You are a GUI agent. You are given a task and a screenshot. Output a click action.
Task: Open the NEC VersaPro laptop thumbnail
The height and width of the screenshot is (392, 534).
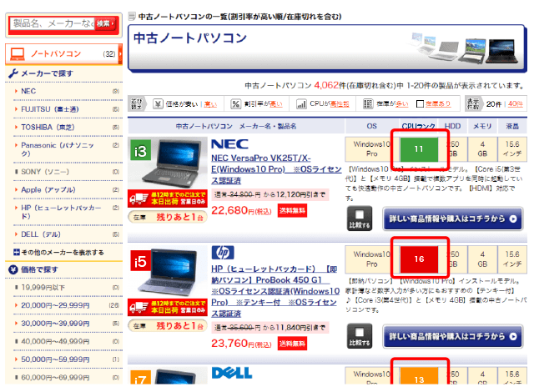[x=172, y=163]
